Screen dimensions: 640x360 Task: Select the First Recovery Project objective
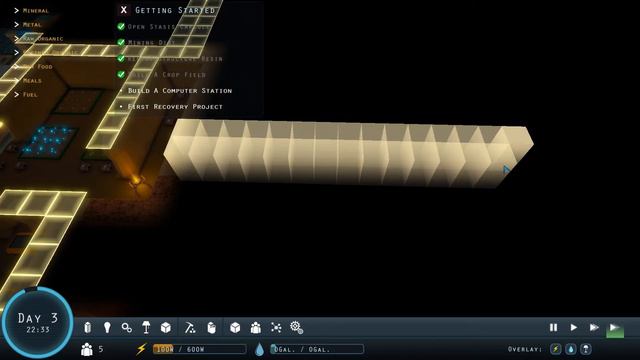coord(175,107)
